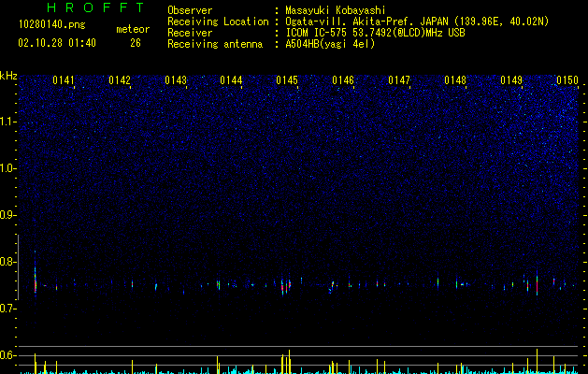Click the 0144 time marker
This screenshot has height=374, width=588.
231,80
